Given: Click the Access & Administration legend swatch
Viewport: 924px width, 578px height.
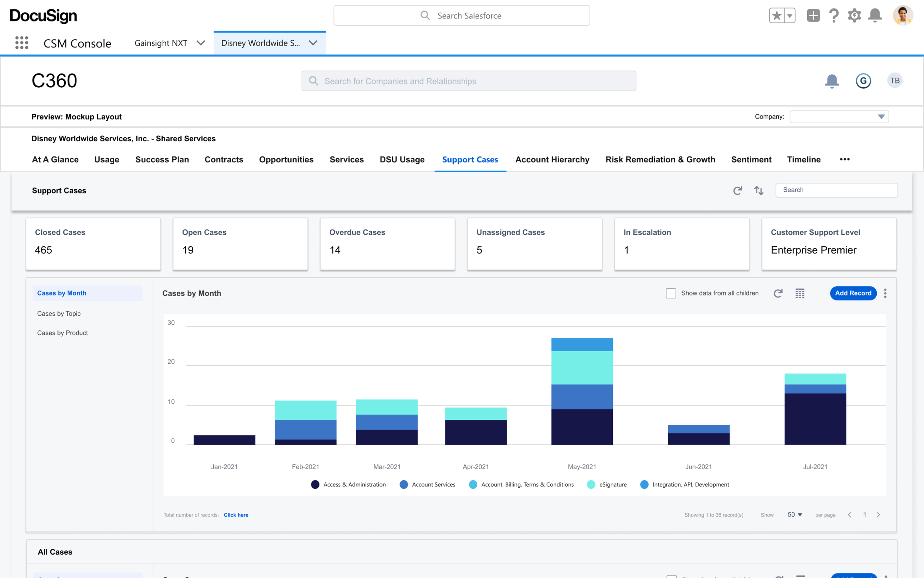Looking at the screenshot, I should [x=315, y=484].
